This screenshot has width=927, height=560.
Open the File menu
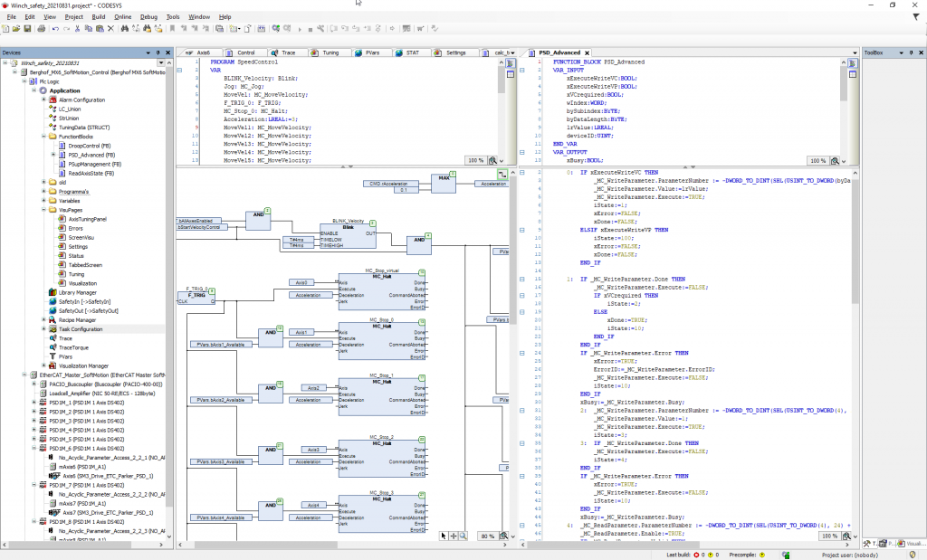coord(12,17)
